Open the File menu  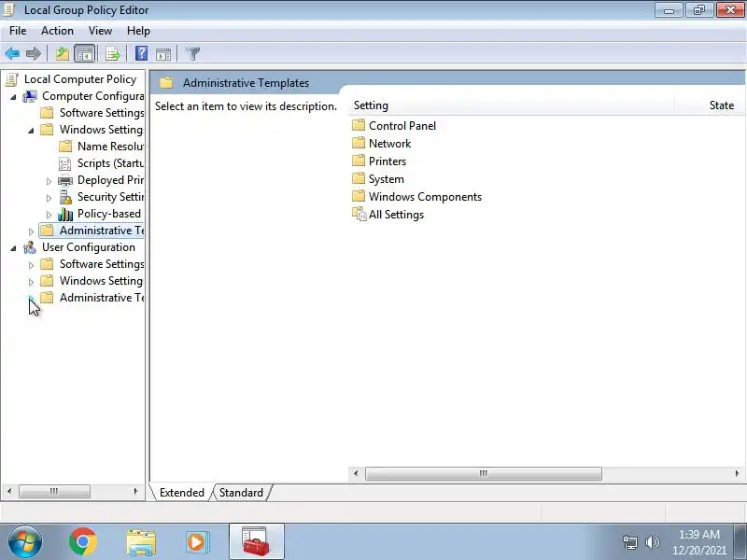(18, 31)
